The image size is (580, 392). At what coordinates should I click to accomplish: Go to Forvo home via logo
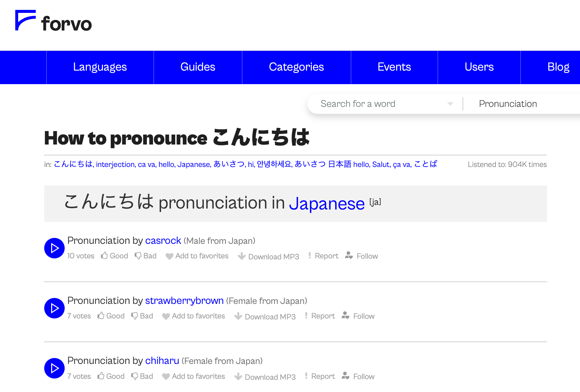pyautogui.click(x=53, y=21)
